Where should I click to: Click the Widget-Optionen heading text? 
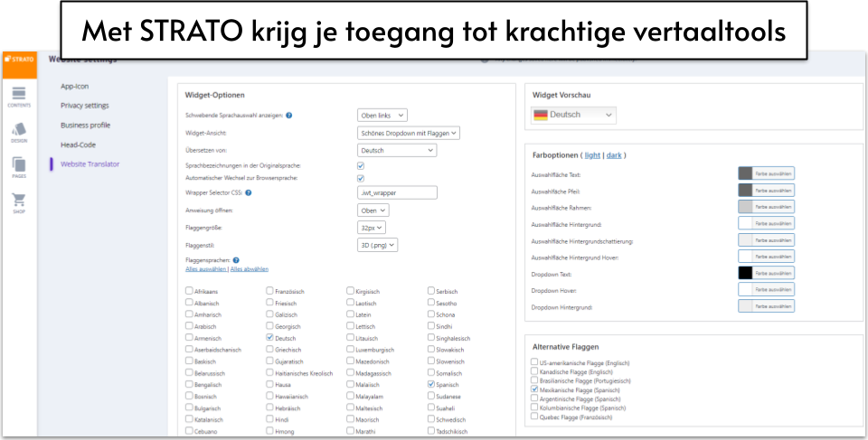[214, 95]
